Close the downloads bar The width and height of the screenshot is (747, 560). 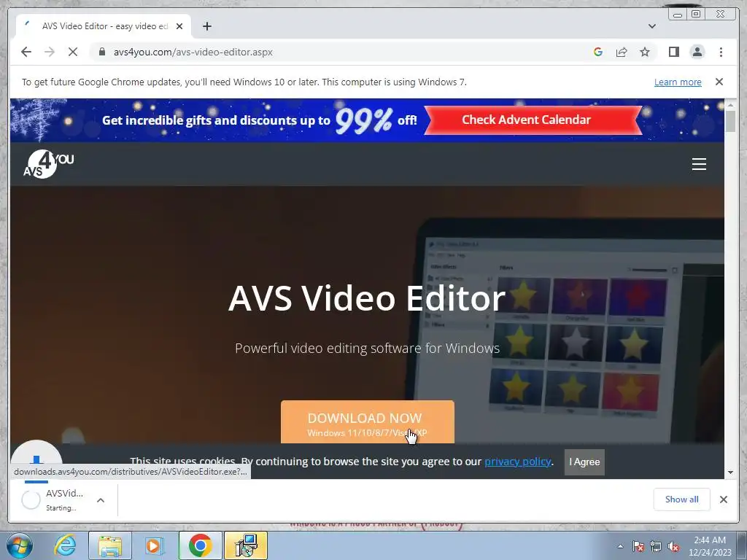723,499
